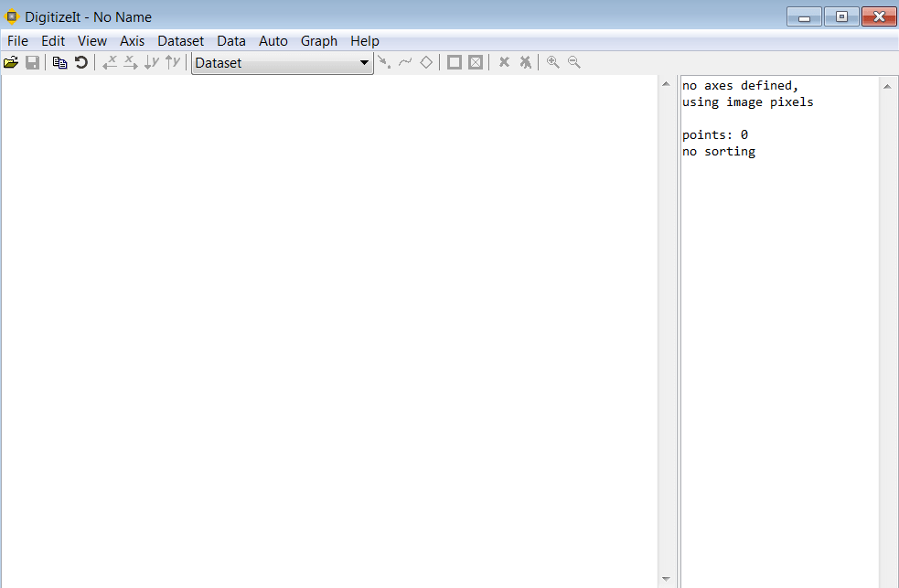Open the Edit menu
This screenshot has height=588, width=899.
click(x=53, y=41)
